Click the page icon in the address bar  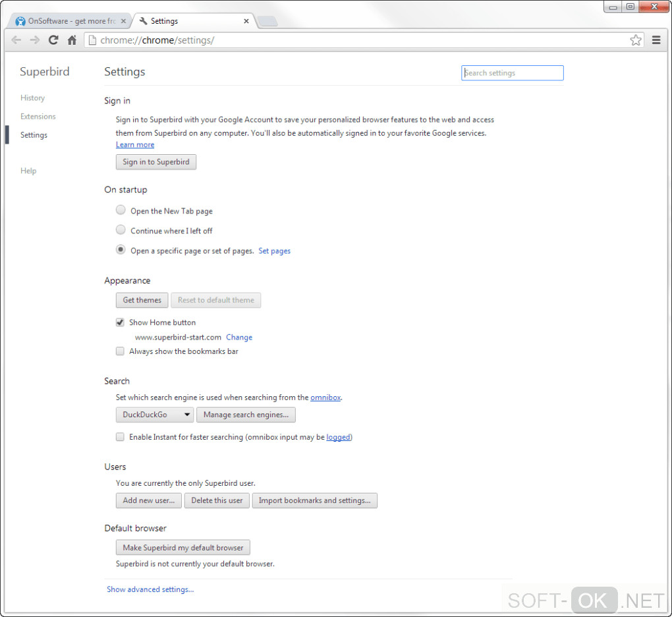click(x=92, y=40)
